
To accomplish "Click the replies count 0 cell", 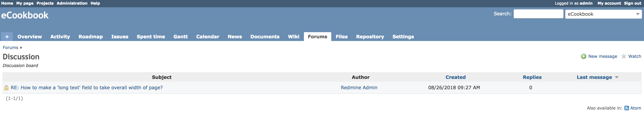I will (x=531, y=88).
